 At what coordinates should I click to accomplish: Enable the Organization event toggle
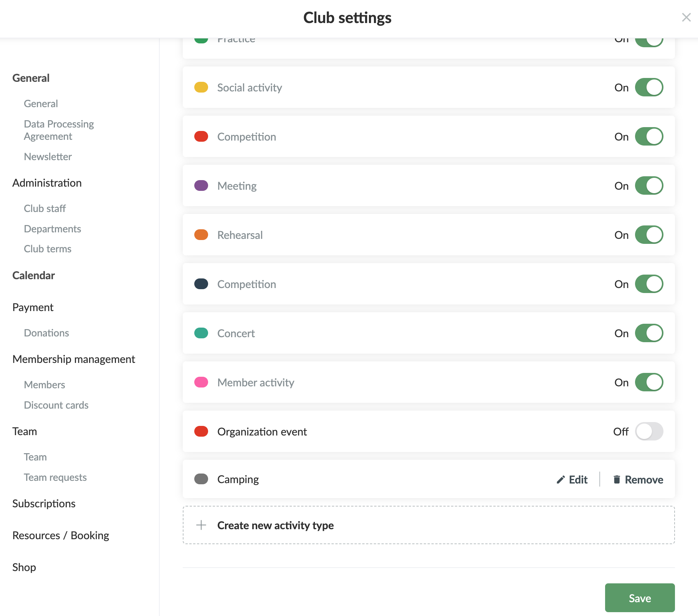point(649,432)
